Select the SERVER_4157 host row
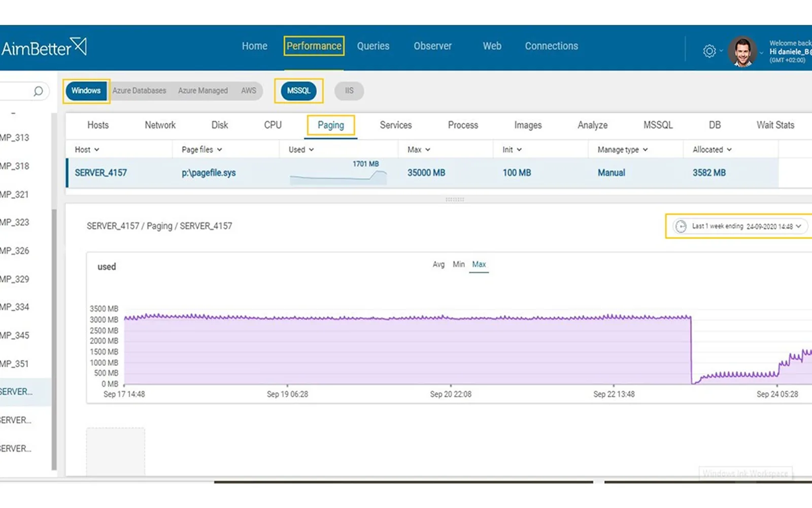The image size is (812, 508). point(422,173)
